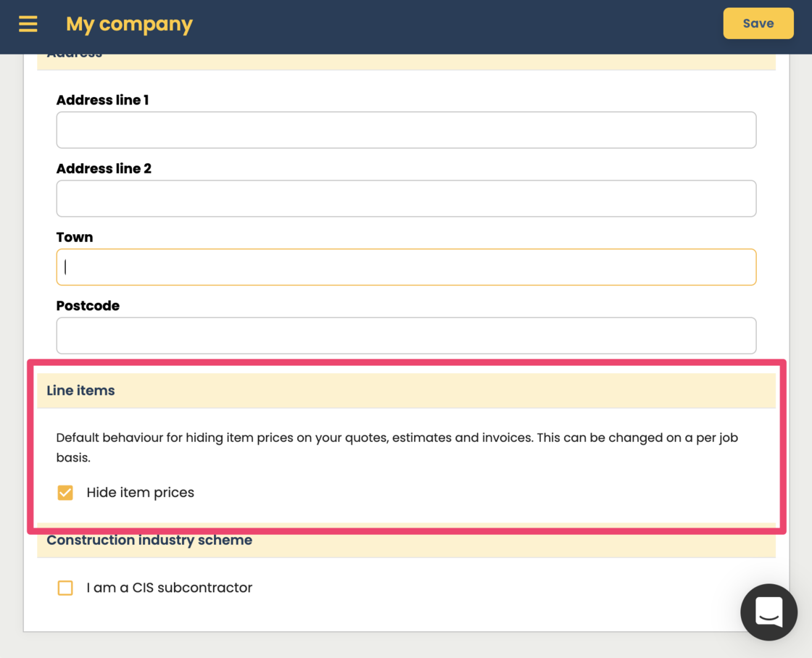Image resolution: width=812 pixels, height=658 pixels.
Task: Click the 'Hide item prices' label text
Action: (x=140, y=493)
